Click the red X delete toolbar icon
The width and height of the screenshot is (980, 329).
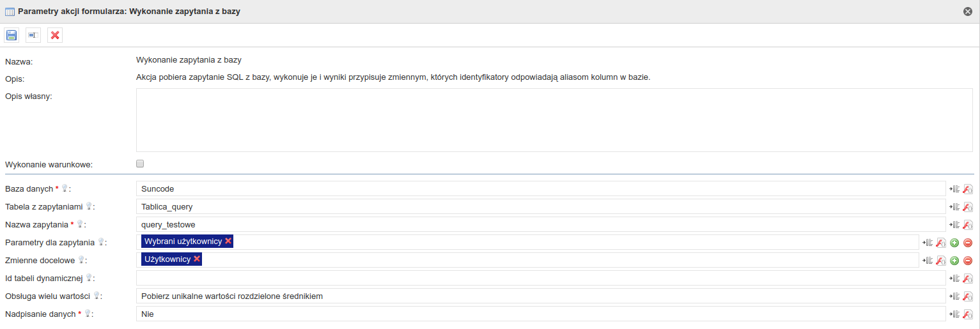(55, 35)
